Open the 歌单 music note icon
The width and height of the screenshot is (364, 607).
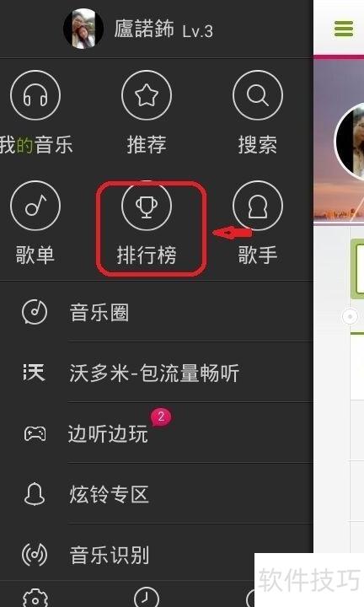(35, 206)
